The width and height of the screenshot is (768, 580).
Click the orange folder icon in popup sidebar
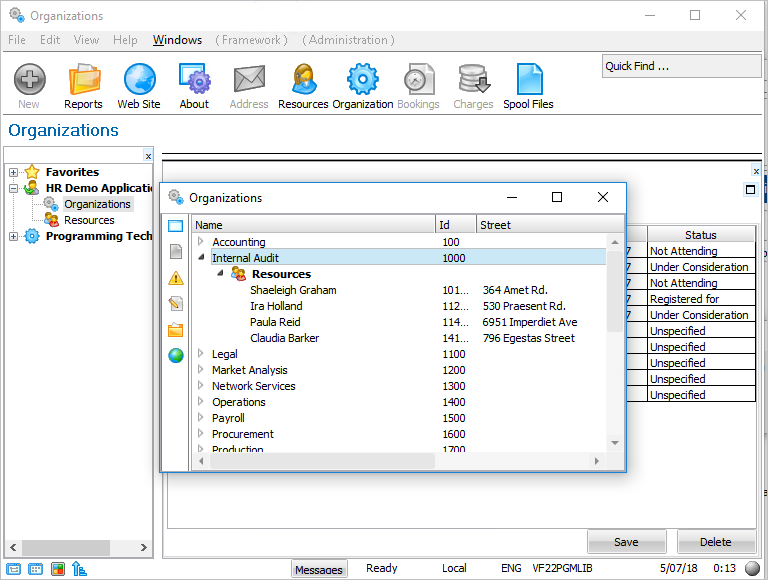[176, 330]
